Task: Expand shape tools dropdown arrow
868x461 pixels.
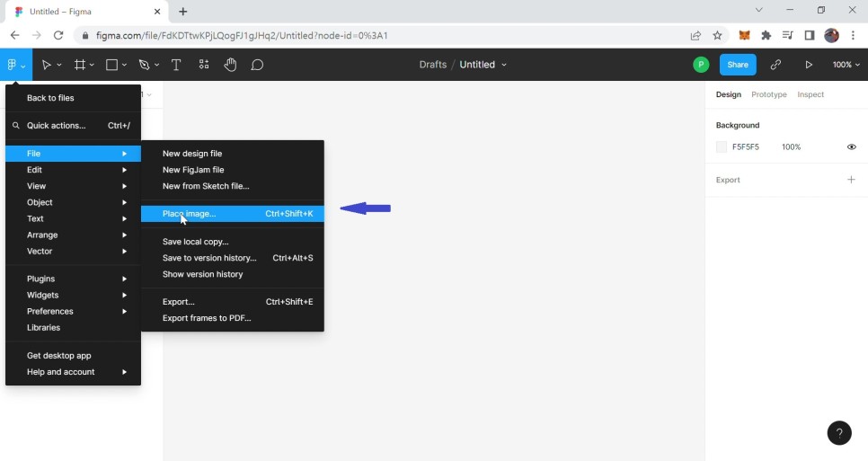Action: tap(124, 66)
